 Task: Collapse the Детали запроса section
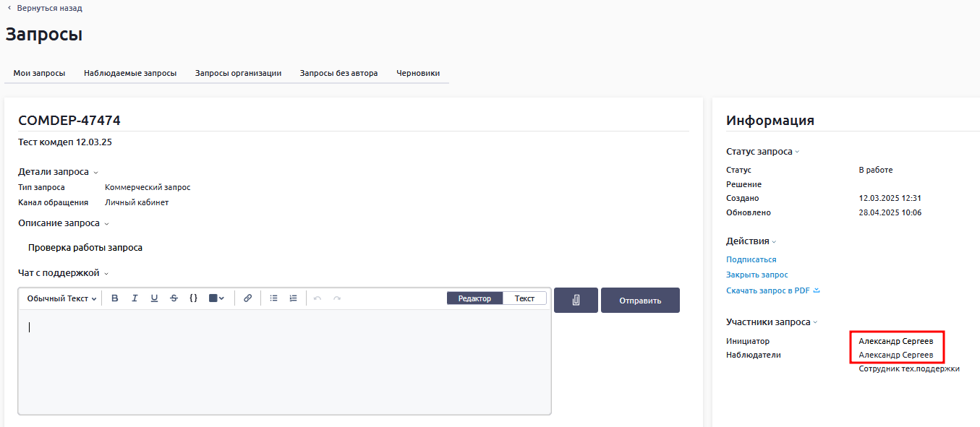(x=58, y=172)
